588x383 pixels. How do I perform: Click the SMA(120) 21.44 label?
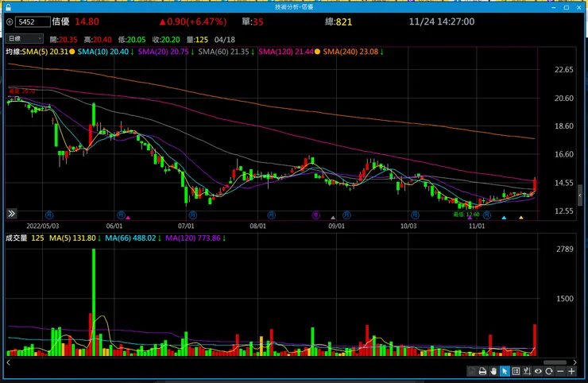click(x=286, y=52)
